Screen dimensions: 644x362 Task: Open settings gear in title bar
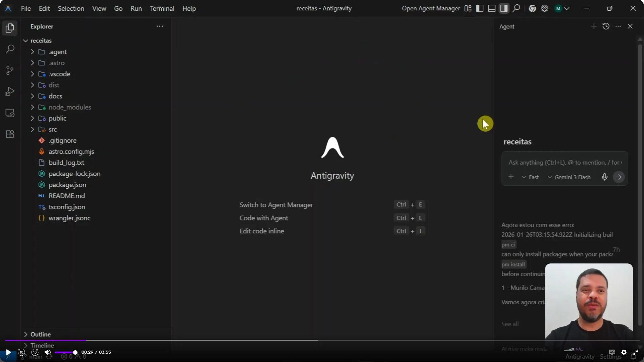pos(545,8)
